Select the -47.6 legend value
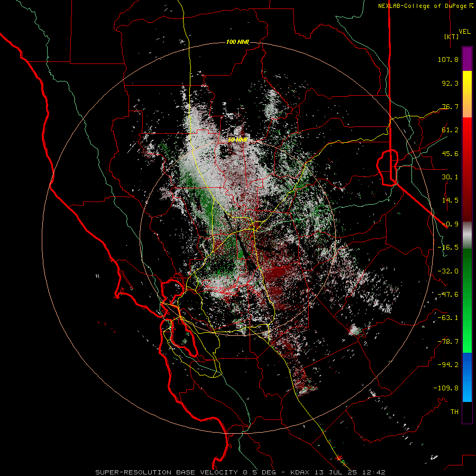The height and width of the screenshot is (476, 476). coord(448,295)
